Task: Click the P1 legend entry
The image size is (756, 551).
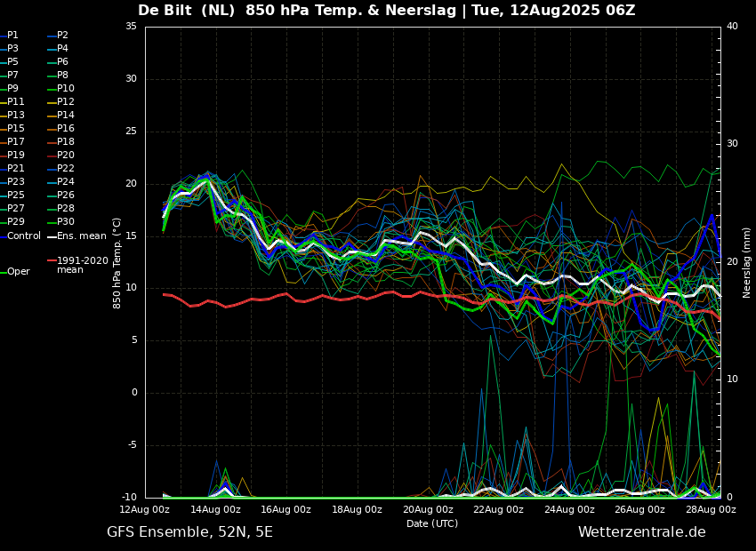Action: pos(12,36)
